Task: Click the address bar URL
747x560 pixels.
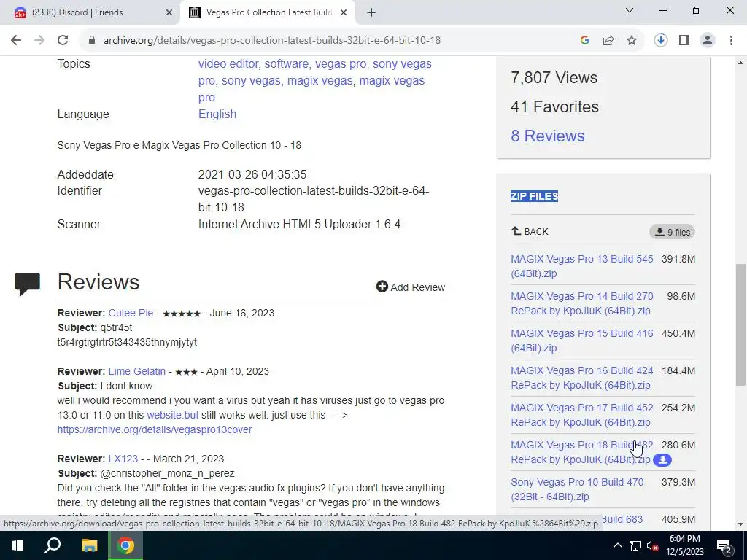Action: click(272, 41)
